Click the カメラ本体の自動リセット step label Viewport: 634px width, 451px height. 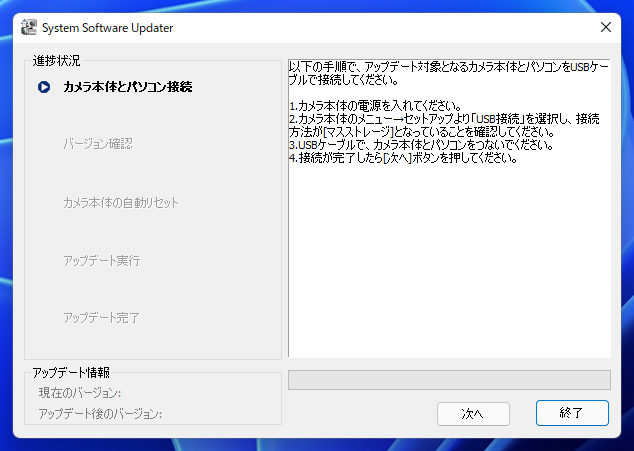point(120,203)
